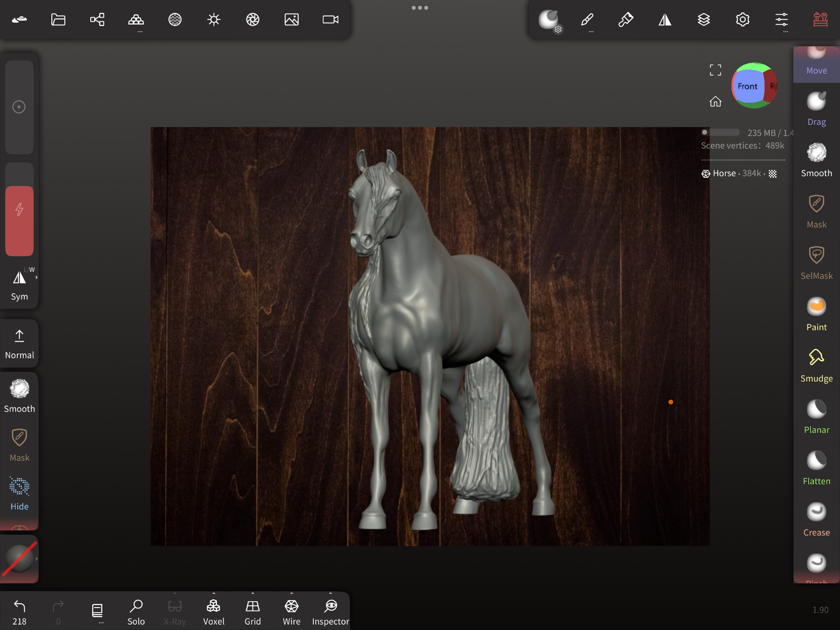Expand Sym options arrow
Screen dimensions: 840x630
[37, 277]
